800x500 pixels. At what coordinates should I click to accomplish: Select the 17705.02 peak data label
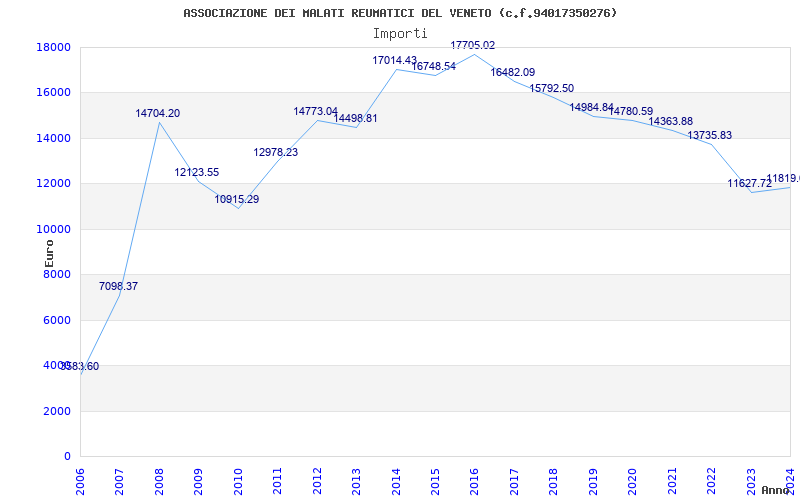472,46
